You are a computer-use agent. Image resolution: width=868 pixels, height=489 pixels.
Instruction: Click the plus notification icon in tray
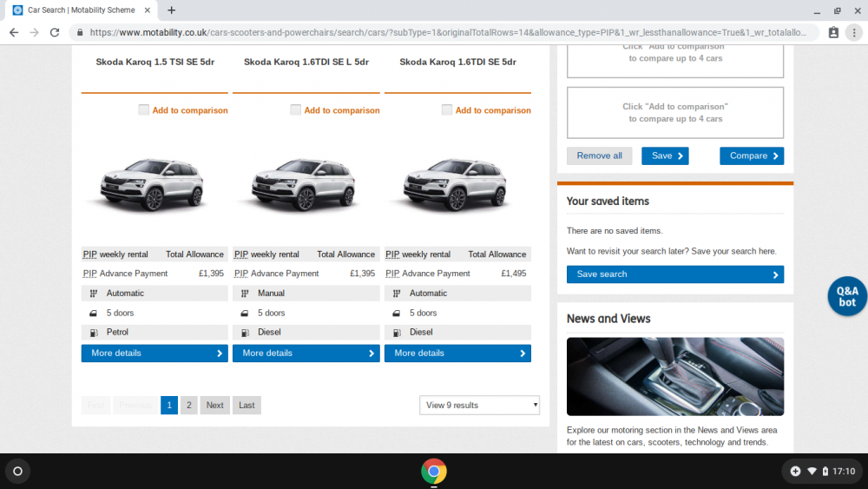click(x=795, y=472)
